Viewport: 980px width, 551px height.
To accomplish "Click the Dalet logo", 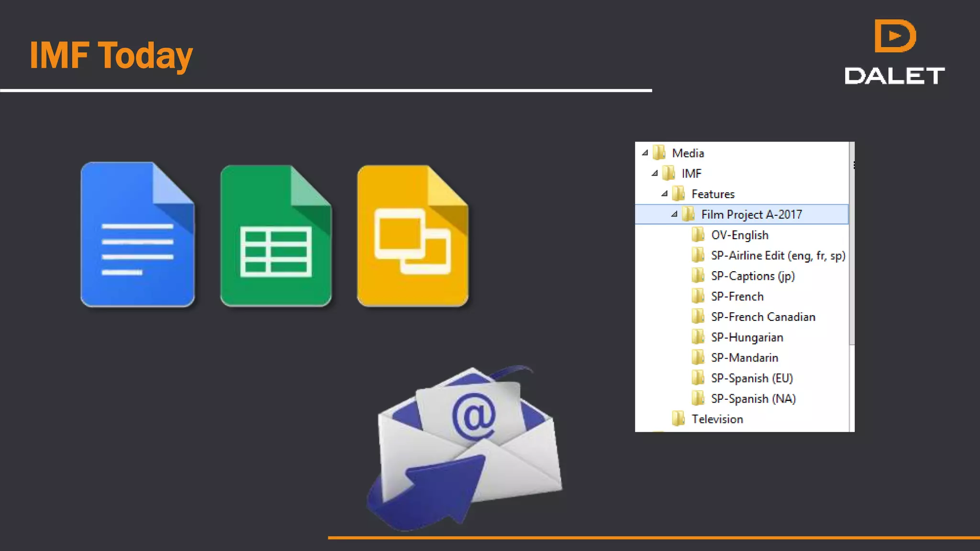I will pos(894,53).
